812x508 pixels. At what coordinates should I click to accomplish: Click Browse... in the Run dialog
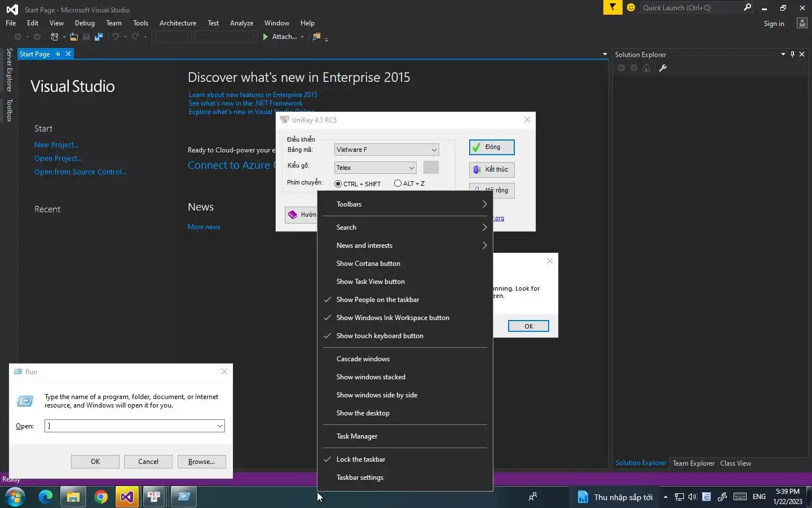click(x=201, y=462)
